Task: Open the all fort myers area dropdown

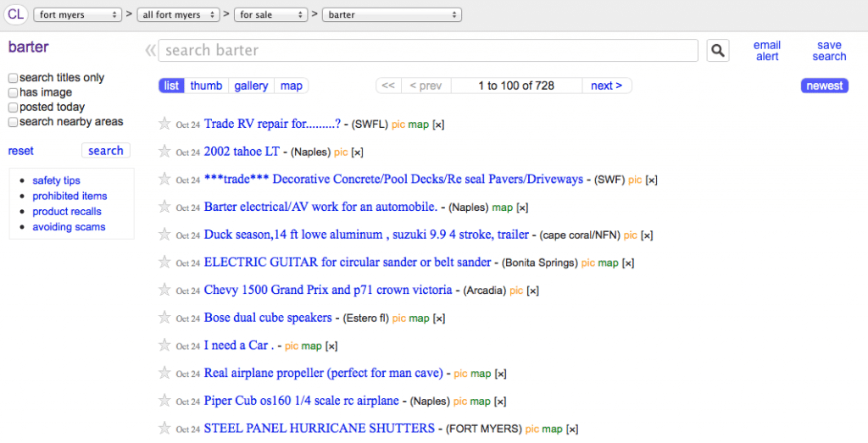Action: pyautogui.click(x=178, y=15)
